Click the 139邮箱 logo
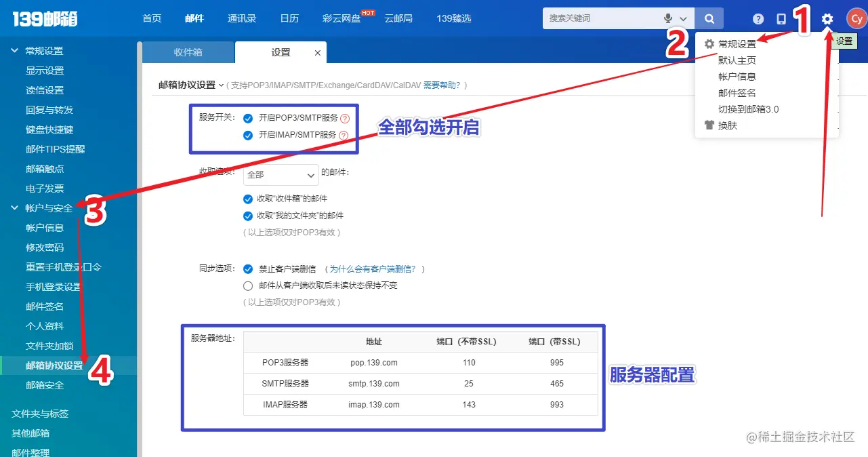 (x=45, y=18)
